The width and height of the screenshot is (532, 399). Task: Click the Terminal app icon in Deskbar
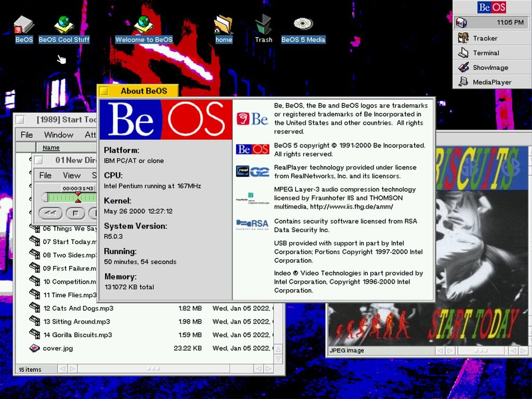coord(463,52)
